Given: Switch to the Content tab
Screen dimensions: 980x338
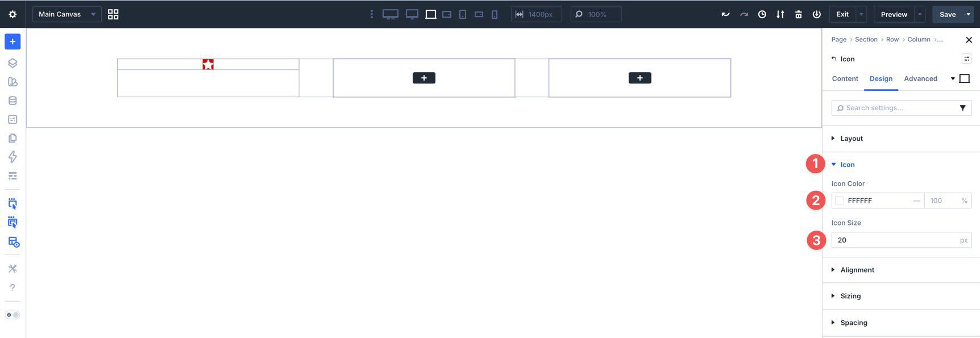Looking at the screenshot, I should click(x=845, y=78).
